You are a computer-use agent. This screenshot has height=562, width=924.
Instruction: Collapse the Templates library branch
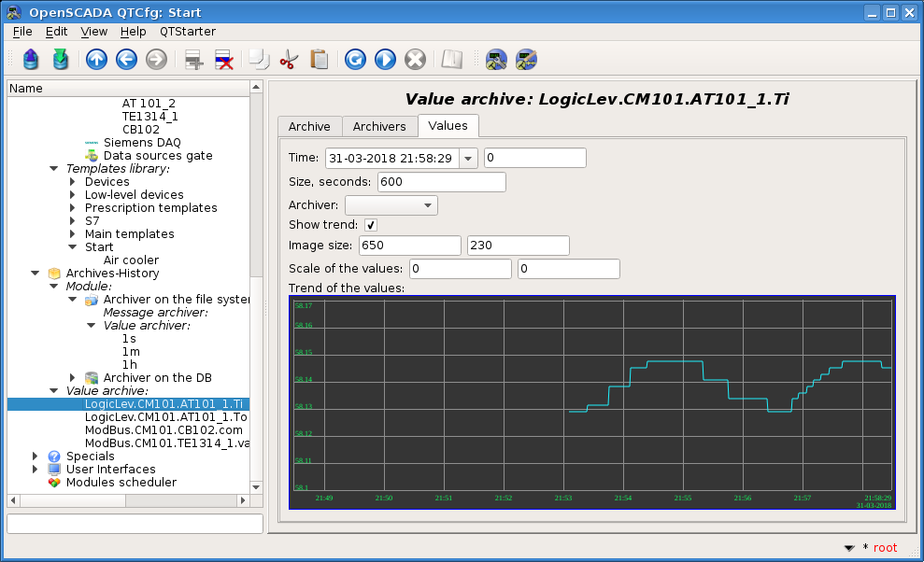click(53, 168)
